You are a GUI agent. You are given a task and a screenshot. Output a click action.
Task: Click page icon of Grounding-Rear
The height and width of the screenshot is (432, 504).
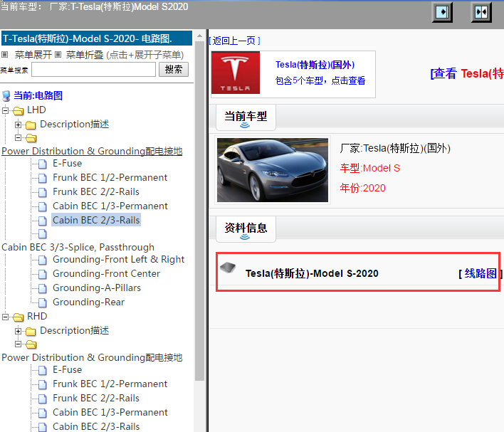coord(43,302)
